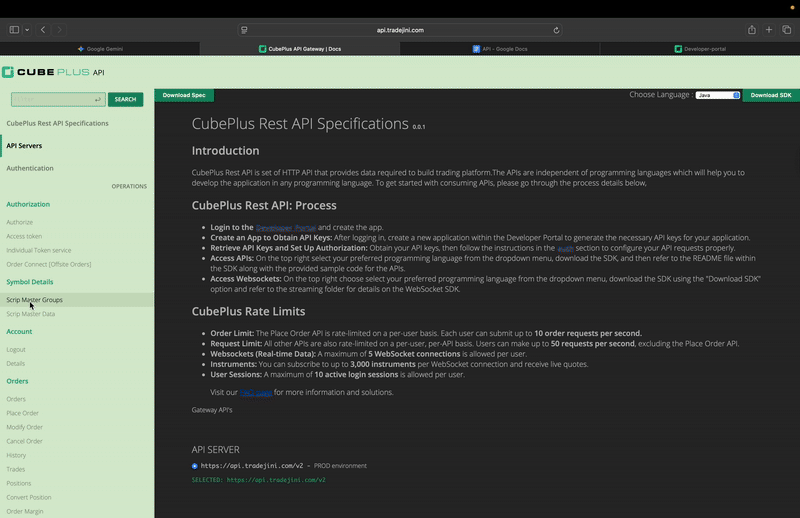Go forward using the forward arrow
This screenshot has height=518, width=800.
[x=59, y=30]
